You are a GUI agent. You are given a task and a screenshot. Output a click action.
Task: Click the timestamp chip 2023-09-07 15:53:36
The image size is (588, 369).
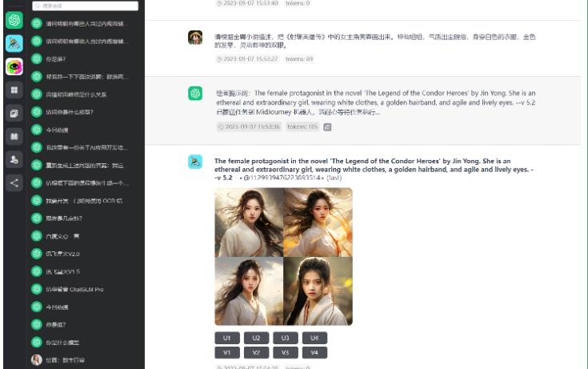(249, 127)
